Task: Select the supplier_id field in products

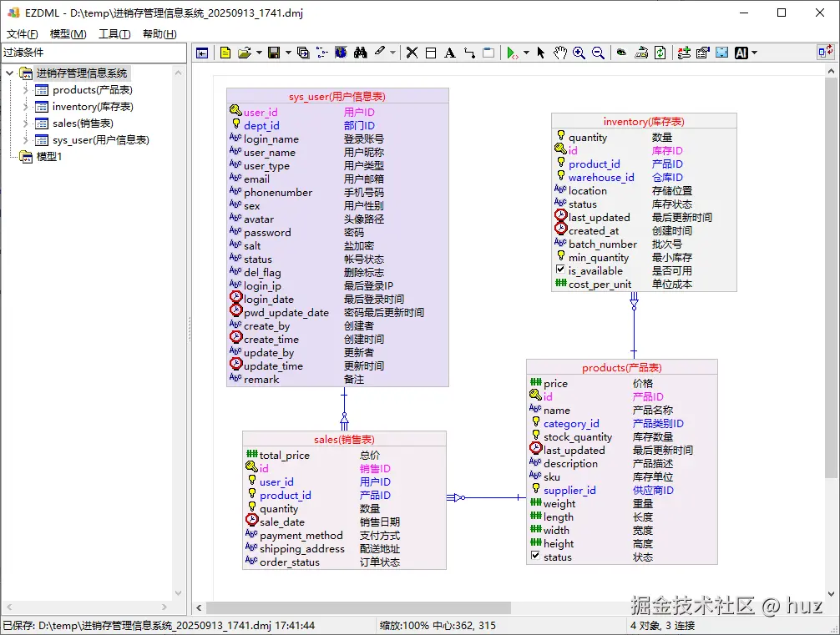Action: coord(622,491)
